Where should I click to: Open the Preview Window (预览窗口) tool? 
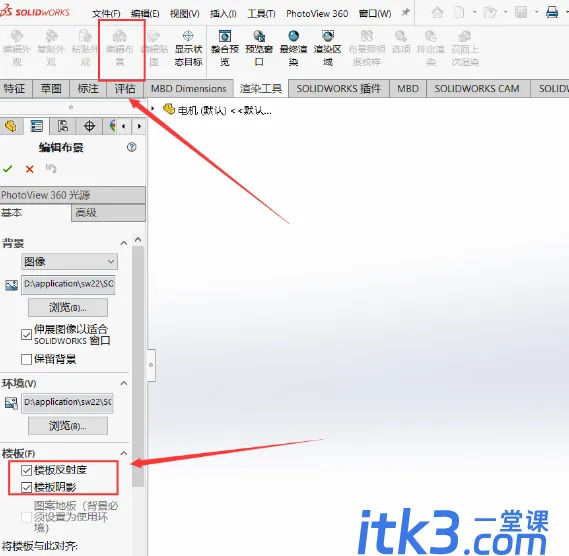pyautogui.click(x=259, y=48)
